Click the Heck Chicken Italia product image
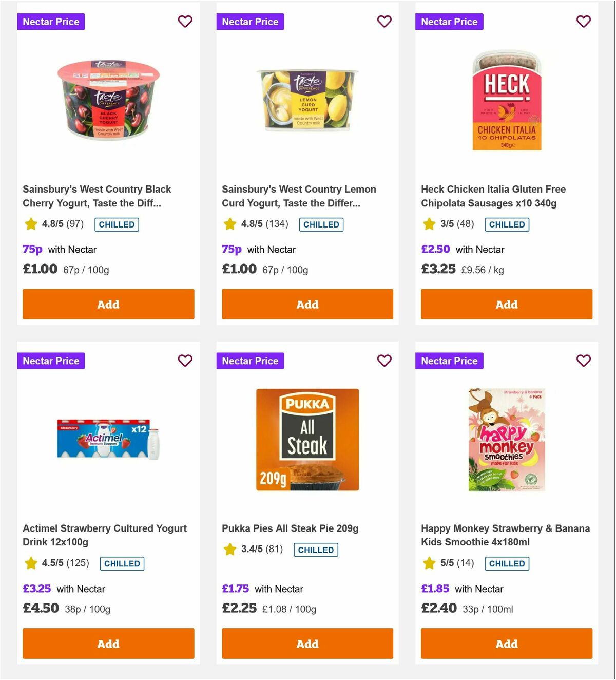This screenshot has height=680, width=616. pyautogui.click(x=506, y=100)
